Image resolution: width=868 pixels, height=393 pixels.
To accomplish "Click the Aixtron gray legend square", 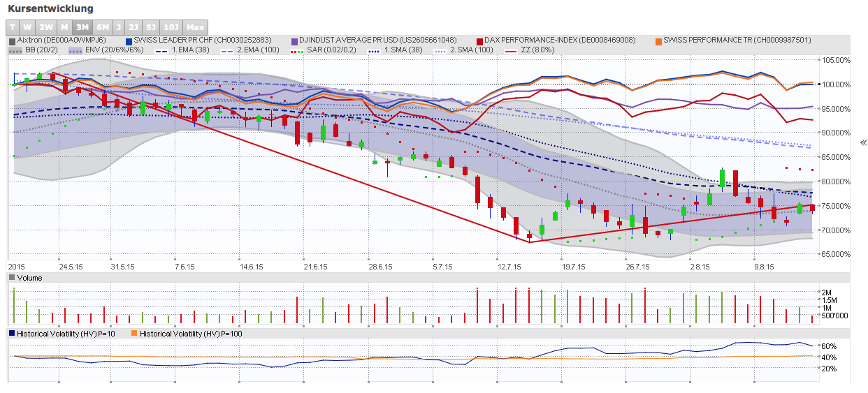I will click(12, 40).
